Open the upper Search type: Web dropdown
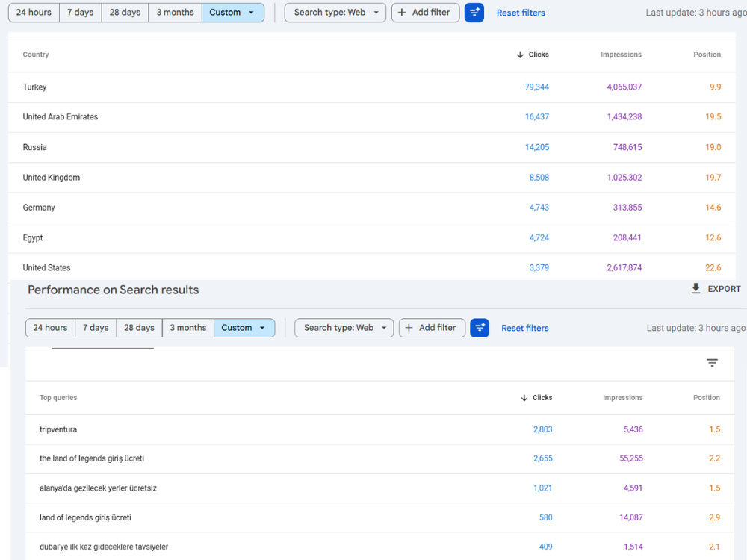The width and height of the screenshot is (747, 560). point(335,13)
